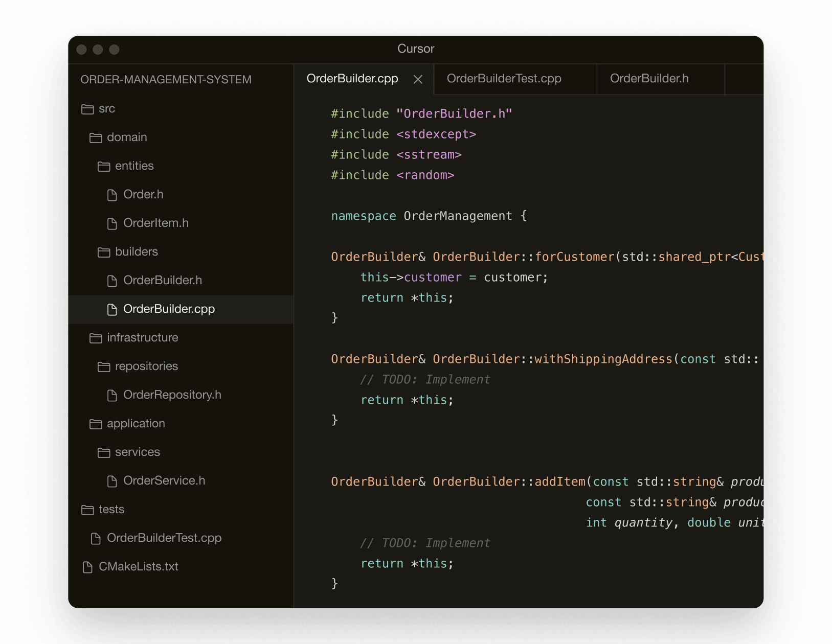Click the withShippingAddress function name
The image size is (832, 644).
603,359
